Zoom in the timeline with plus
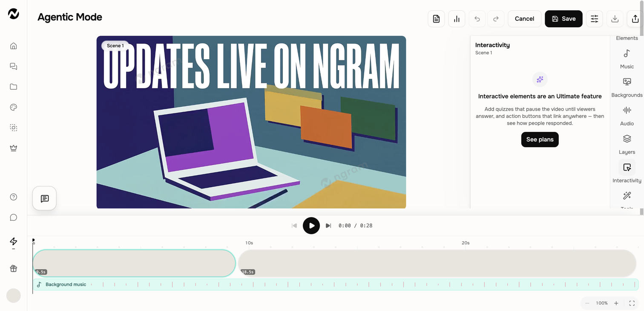This screenshot has height=311, width=644. pos(616,303)
